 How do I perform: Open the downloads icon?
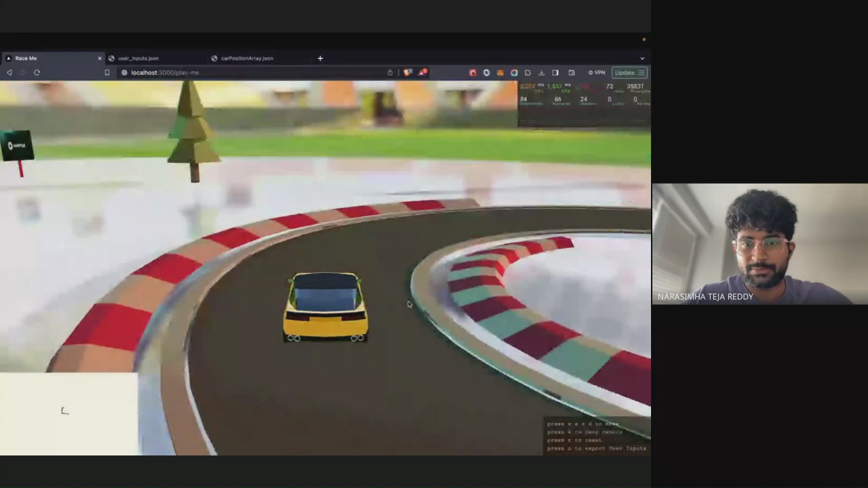[541, 73]
